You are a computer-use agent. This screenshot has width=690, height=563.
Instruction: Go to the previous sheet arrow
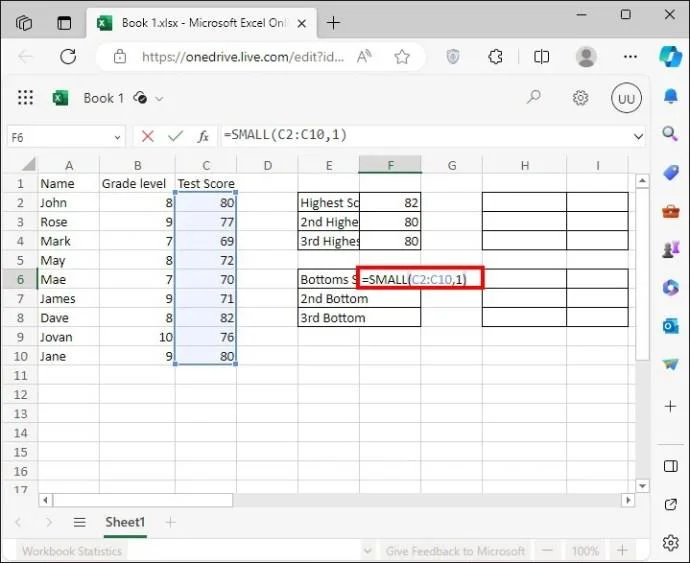click(18, 523)
